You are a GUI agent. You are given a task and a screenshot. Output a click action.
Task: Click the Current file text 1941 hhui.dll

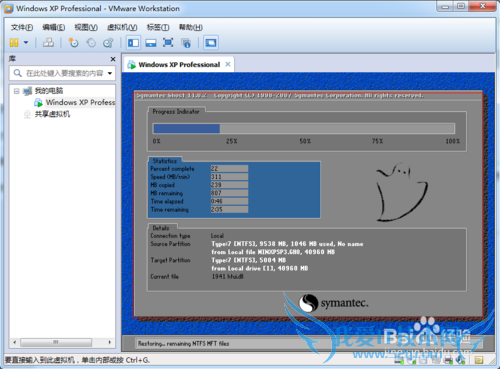(x=228, y=277)
